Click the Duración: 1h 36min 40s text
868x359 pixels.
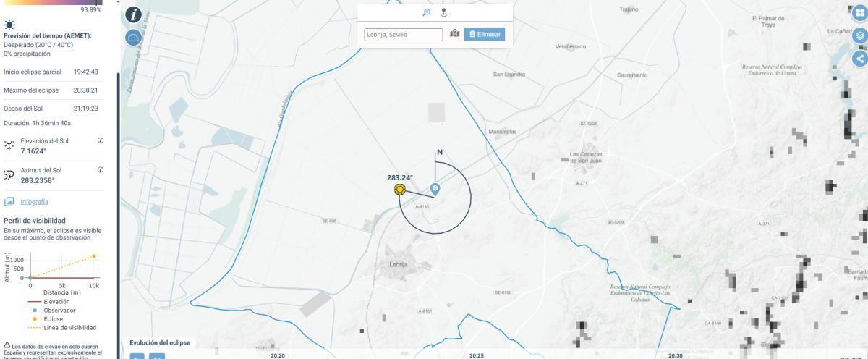tap(37, 122)
